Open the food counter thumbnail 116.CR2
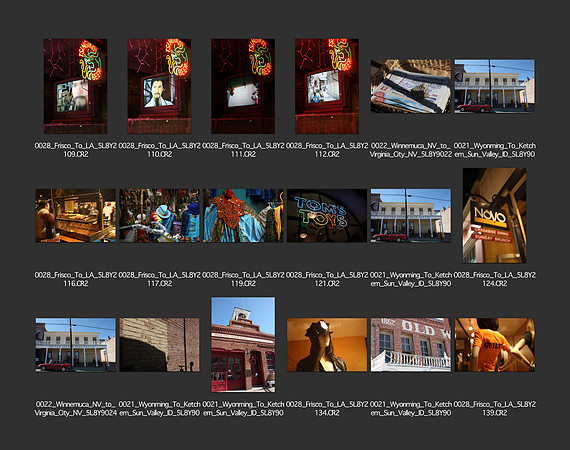 pos(76,216)
